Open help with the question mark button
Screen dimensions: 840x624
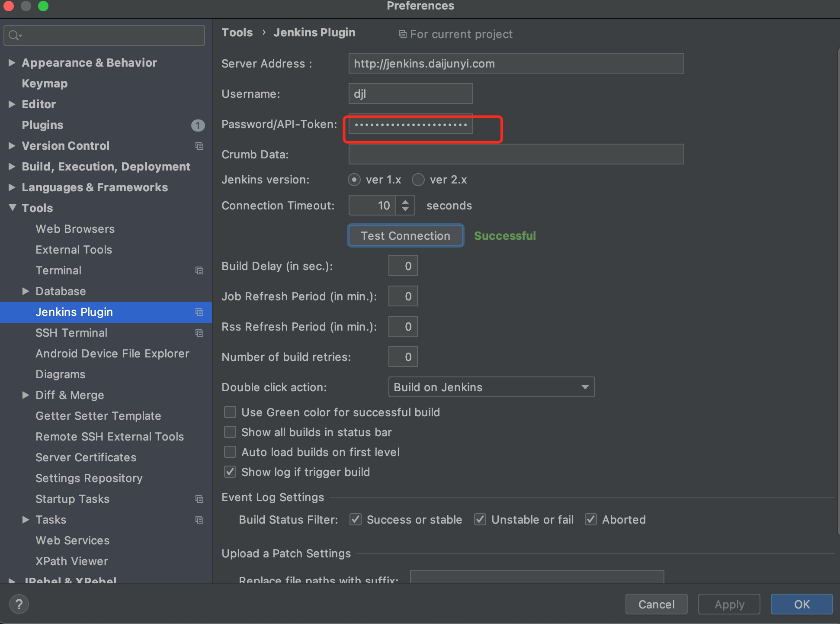(19, 604)
